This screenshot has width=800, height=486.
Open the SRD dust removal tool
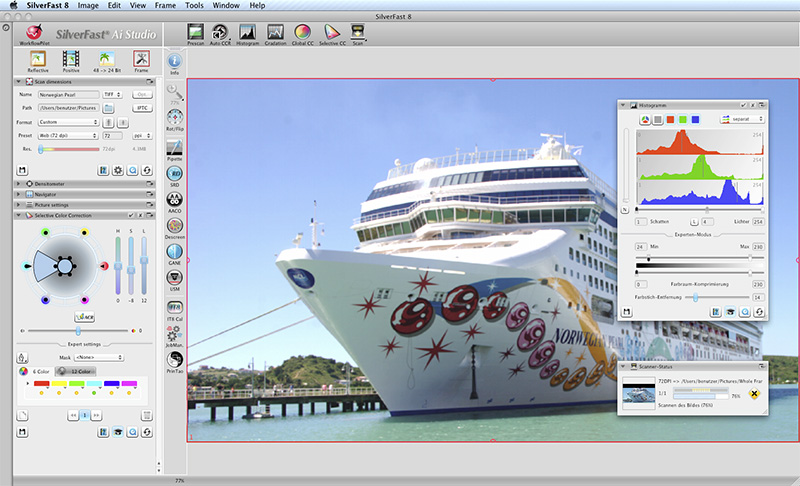click(174, 174)
